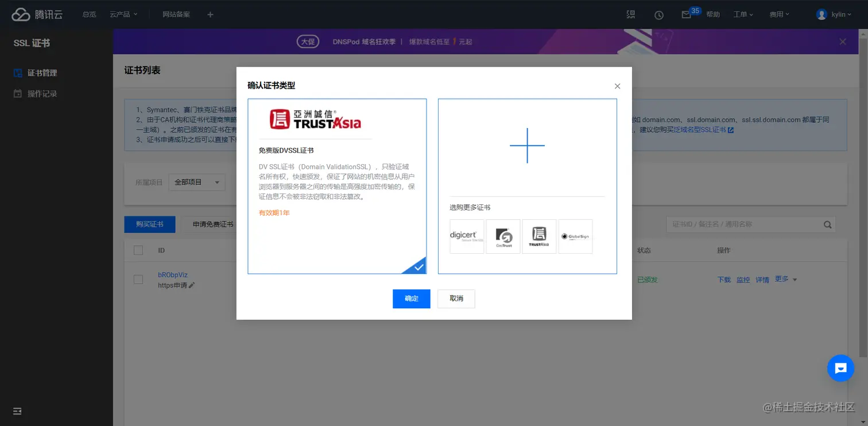Image resolution: width=868 pixels, height=426 pixels.
Task: Expand the 更多 actions dropdown in row
Action: point(786,279)
